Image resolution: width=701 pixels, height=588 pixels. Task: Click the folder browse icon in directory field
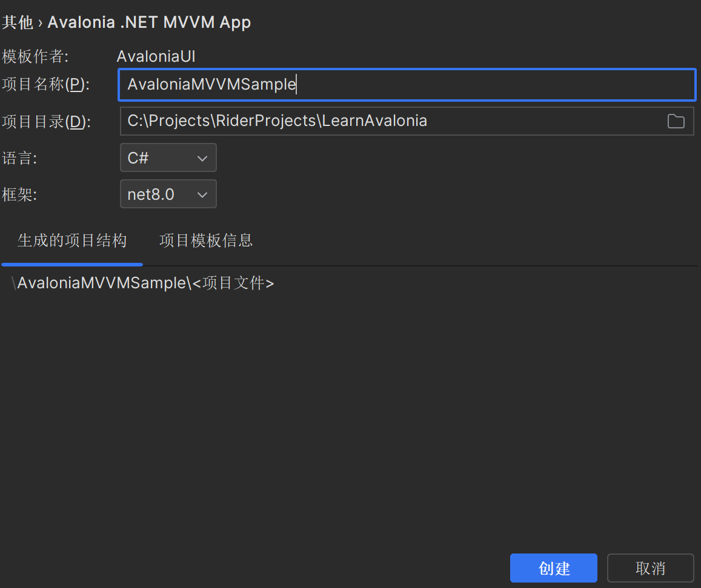[x=676, y=121]
